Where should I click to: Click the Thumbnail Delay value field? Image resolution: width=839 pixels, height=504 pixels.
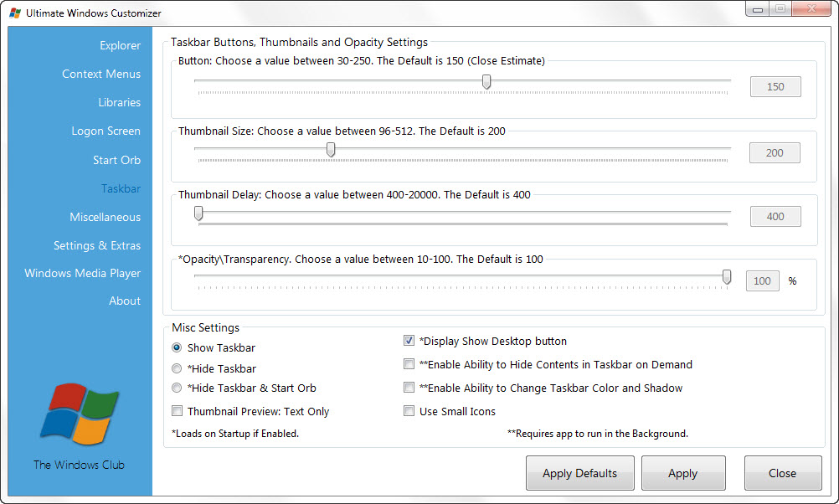pos(775,216)
